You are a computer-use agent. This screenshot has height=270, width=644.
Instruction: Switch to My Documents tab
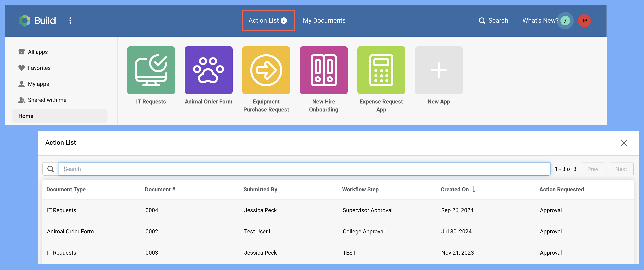click(x=324, y=21)
